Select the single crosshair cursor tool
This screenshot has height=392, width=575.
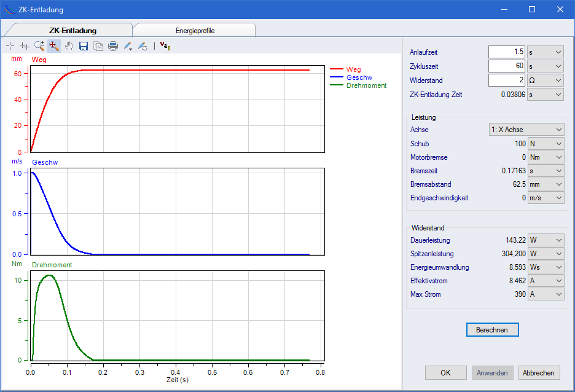click(x=10, y=45)
